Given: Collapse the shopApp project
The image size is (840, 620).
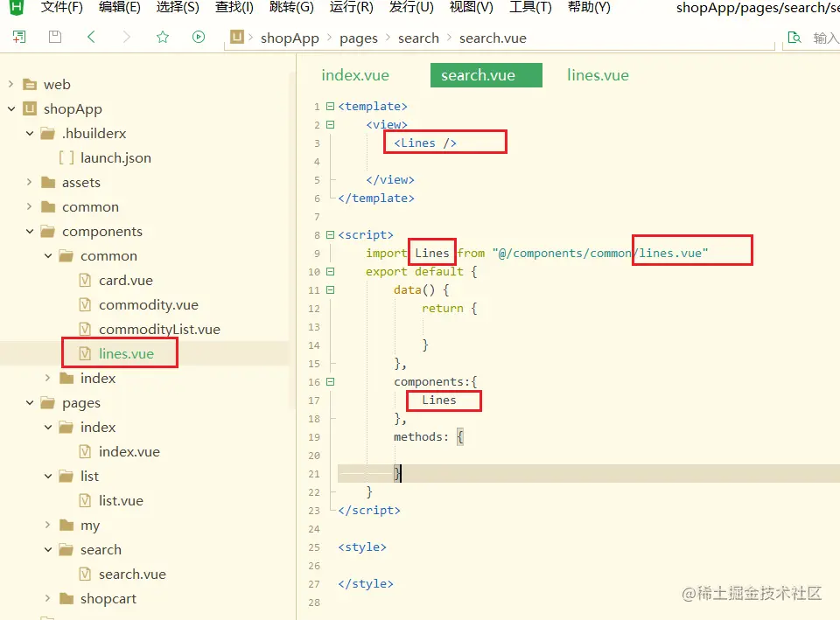Looking at the screenshot, I should point(11,108).
